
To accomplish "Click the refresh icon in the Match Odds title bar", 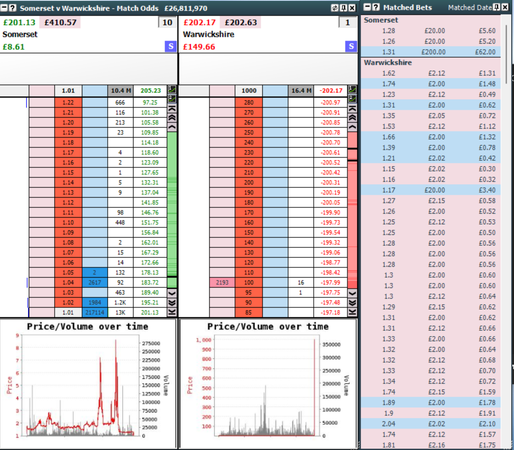I will click(335, 8).
